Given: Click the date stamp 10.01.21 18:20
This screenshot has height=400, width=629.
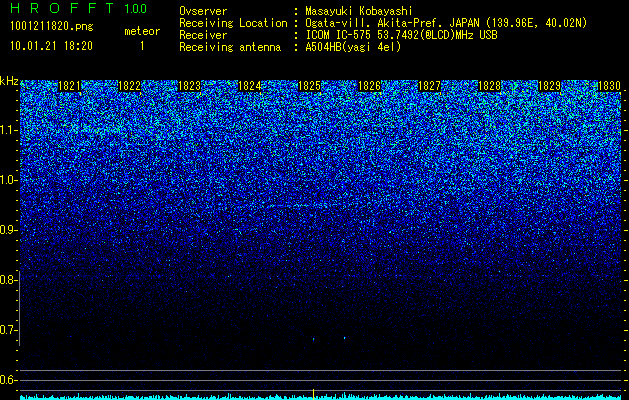Looking at the screenshot, I should coord(51,46).
